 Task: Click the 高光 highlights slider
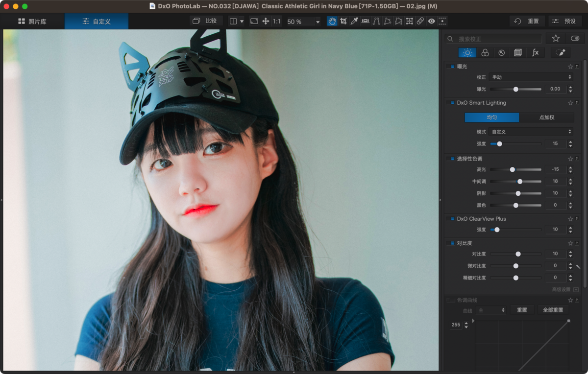point(515,169)
